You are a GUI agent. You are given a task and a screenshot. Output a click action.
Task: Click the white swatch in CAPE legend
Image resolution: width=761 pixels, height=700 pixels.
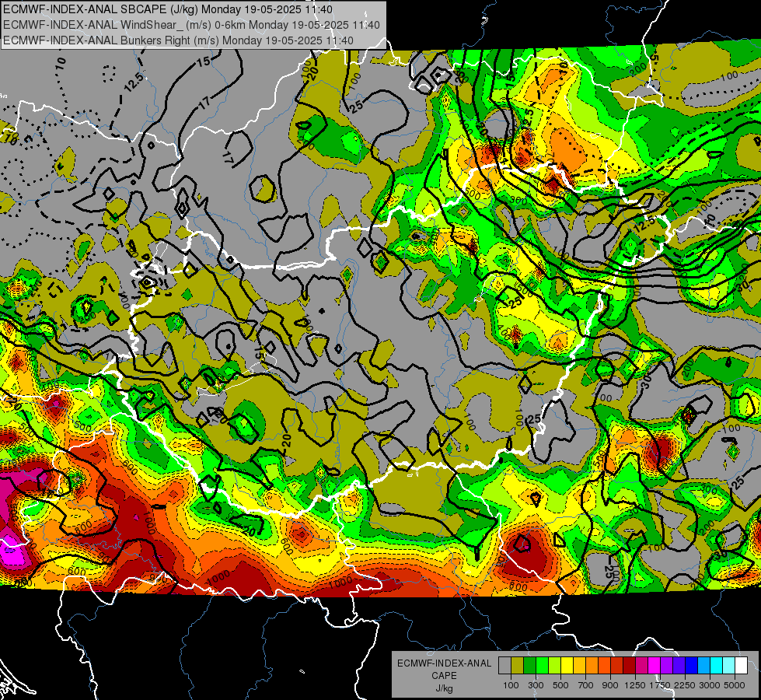coord(741,665)
